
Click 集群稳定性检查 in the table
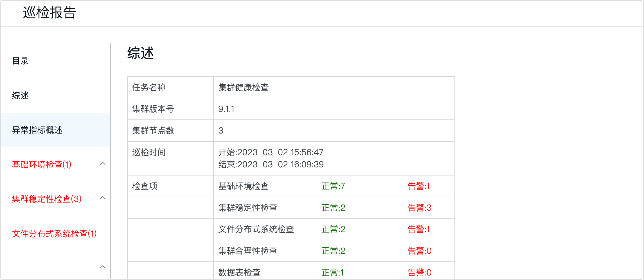[248, 208]
